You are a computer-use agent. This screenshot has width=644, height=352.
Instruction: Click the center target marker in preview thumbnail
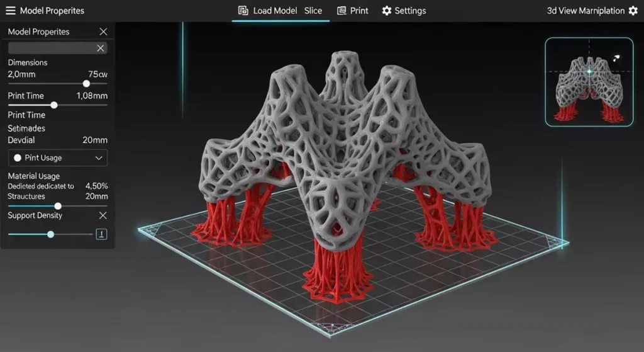(589, 72)
